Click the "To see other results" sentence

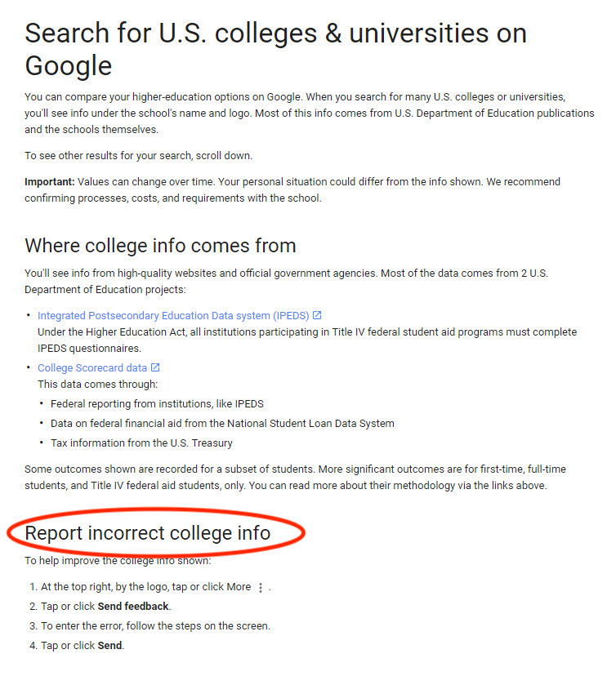tap(139, 155)
